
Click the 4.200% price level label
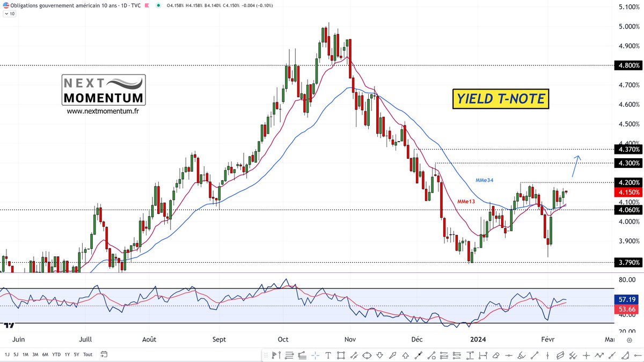629,182
